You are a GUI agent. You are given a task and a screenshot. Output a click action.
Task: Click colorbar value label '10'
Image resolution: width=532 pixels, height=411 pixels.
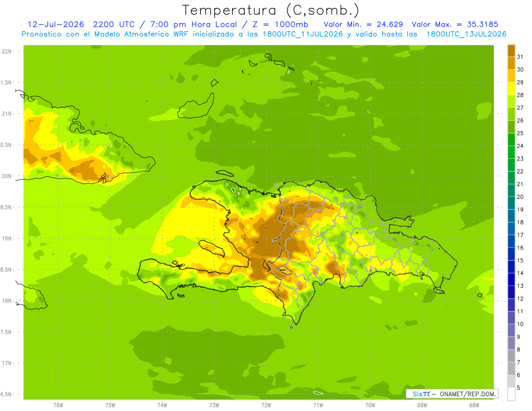point(520,324)
